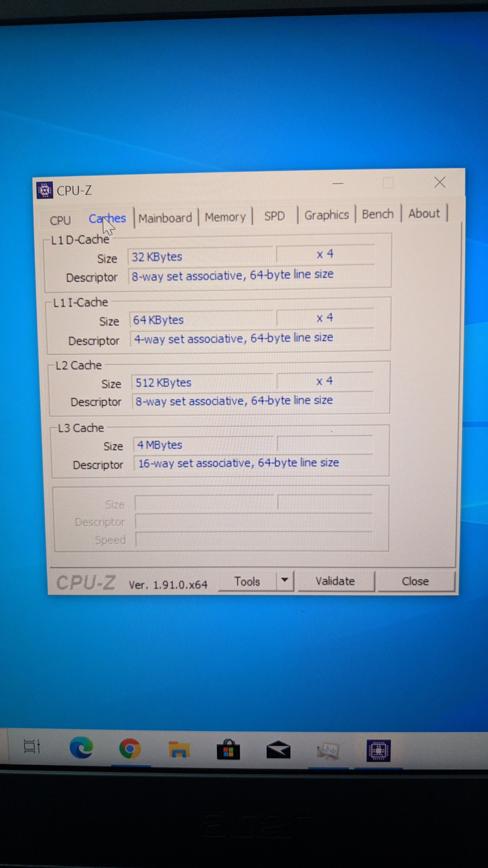Screen dimensions: 488x868
Task: Select the Caches tab
Action: point(107,219)
